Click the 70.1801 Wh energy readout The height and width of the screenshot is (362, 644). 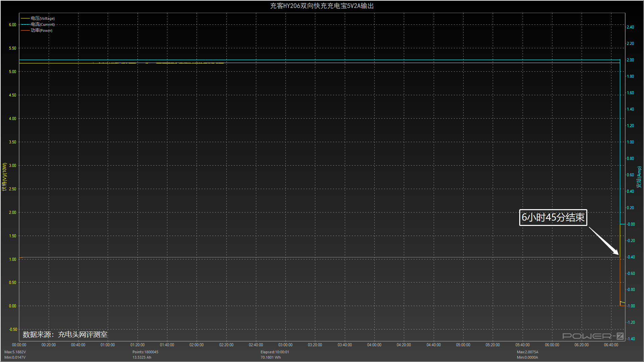click(270, 357)
